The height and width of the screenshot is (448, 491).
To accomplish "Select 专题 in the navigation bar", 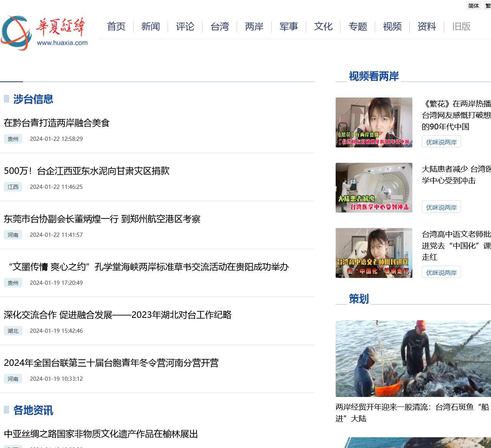I will click(x=358, y=26).
